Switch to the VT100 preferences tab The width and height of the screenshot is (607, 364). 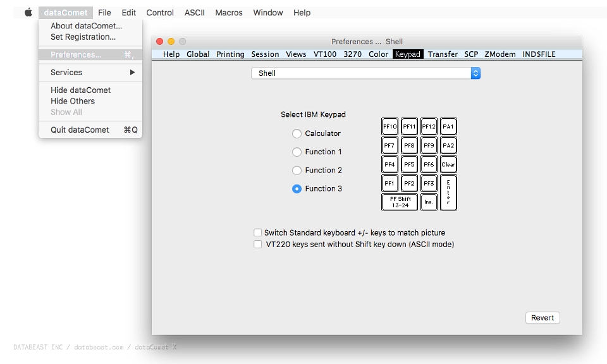(x=325, y=54)
